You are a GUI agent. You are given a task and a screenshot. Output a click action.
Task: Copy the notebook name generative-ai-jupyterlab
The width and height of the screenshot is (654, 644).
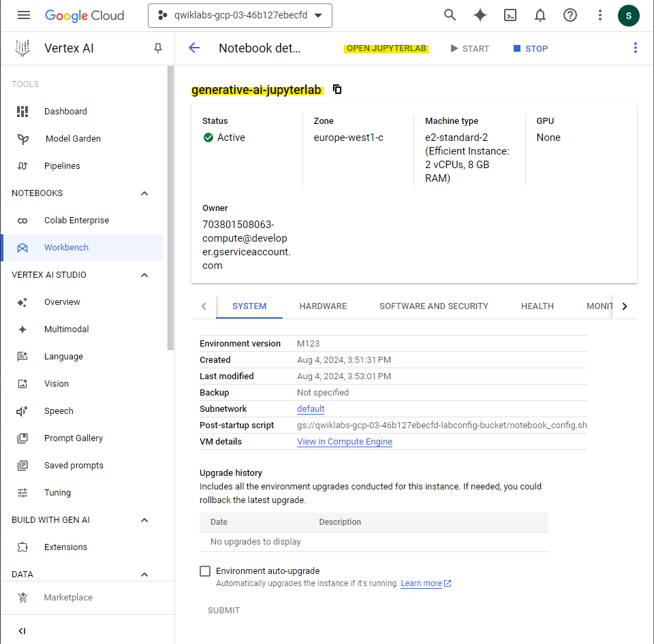tap(337, 89)
